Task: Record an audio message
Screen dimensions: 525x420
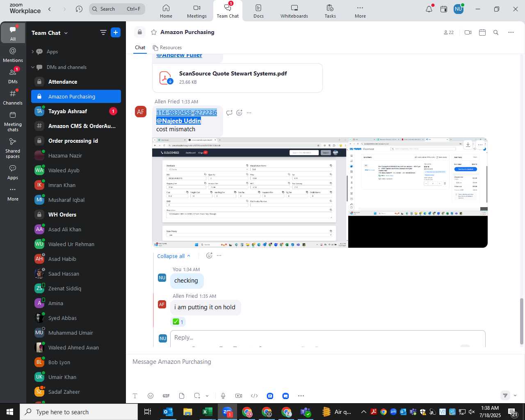Action: point(223,396)
